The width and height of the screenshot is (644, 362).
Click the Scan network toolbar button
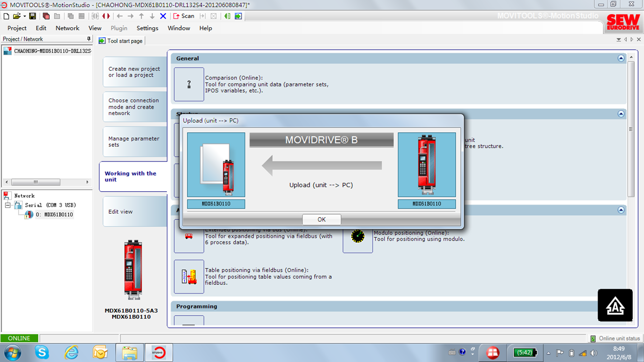[184, 16]
